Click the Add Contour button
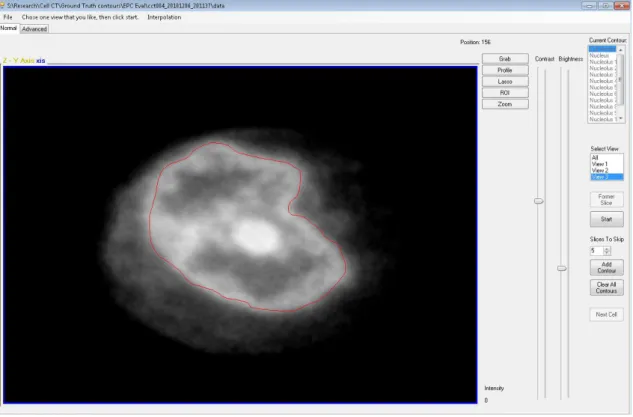Viewport: 633px width, 417px height. coord(606,267)
